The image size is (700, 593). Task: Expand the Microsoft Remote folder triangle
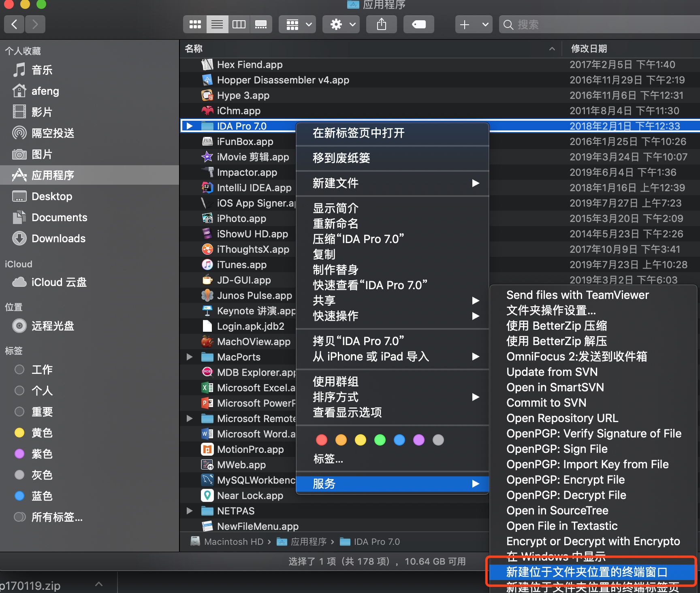coord(189,418)
